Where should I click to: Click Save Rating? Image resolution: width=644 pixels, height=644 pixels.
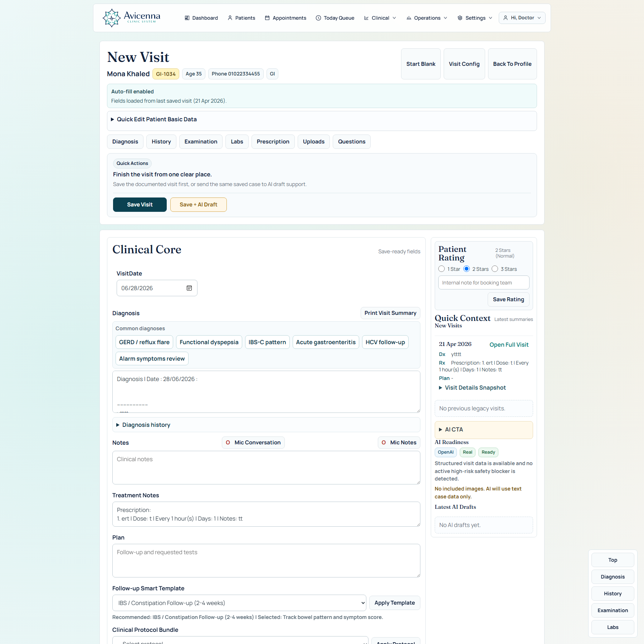(x=508, y=299)
